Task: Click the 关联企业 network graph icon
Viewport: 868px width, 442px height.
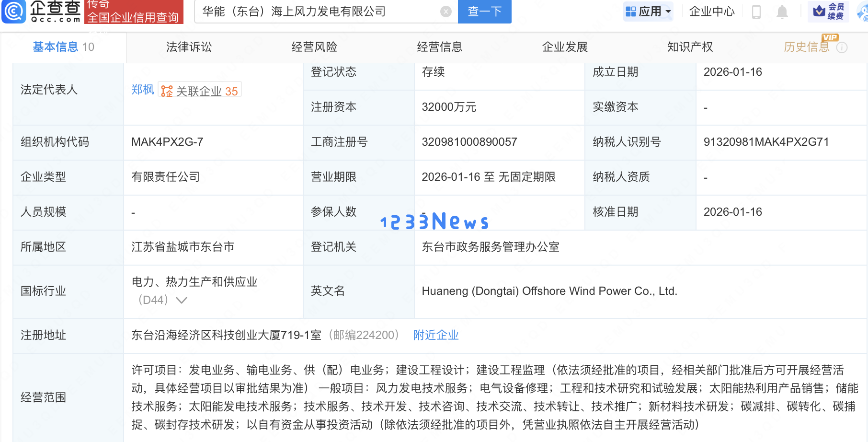Action: (x=166, y=90)
